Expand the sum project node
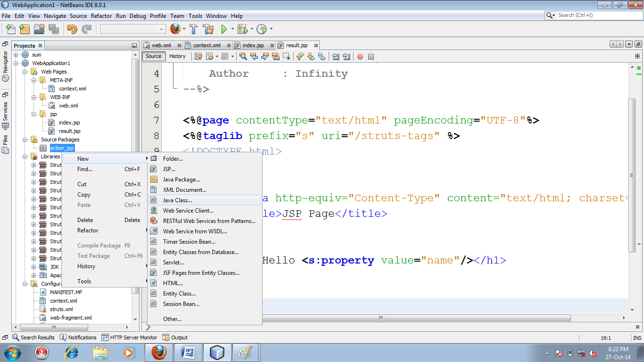 point(16,55)
